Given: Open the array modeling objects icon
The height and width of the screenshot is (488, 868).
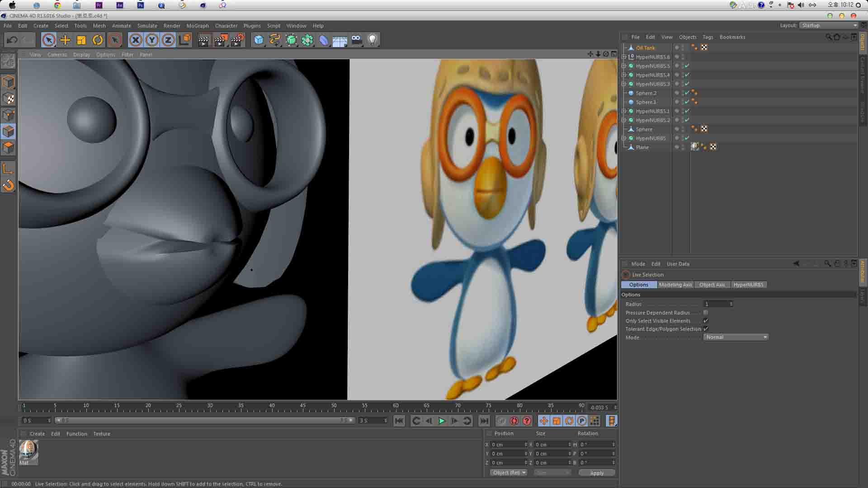Looking at the screenshot, I should tap(308, 40).
